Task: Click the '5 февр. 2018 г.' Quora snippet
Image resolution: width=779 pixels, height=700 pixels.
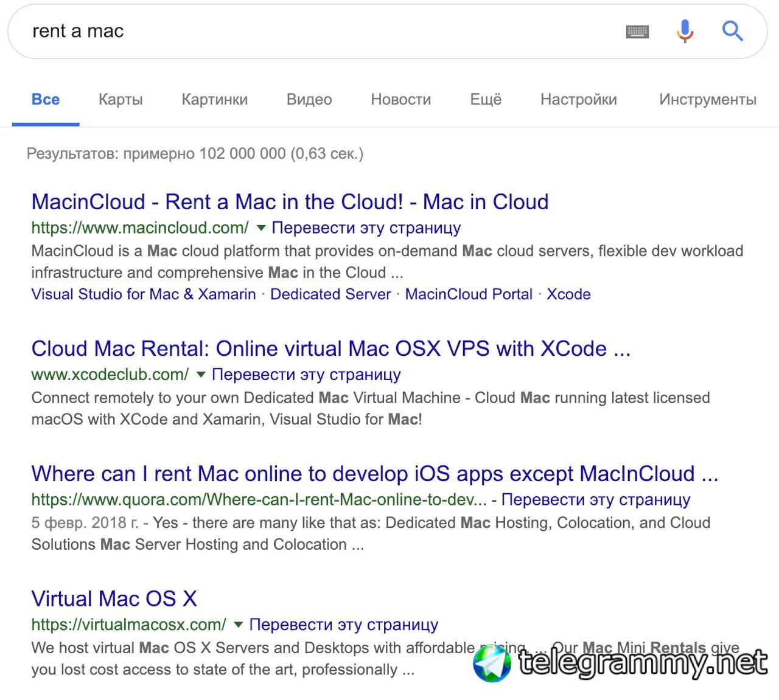Action: (371, 533)
